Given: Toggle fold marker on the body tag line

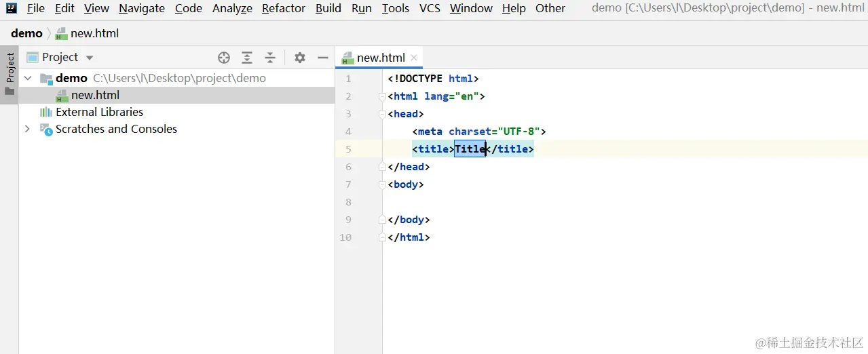Looking at the screenshot, I should tap(382, 184).
